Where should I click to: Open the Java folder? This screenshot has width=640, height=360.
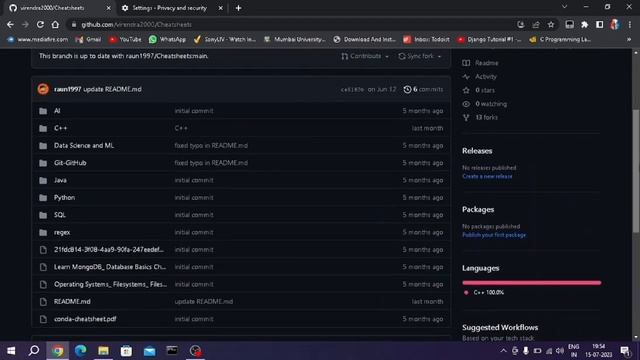click(60, 180)
